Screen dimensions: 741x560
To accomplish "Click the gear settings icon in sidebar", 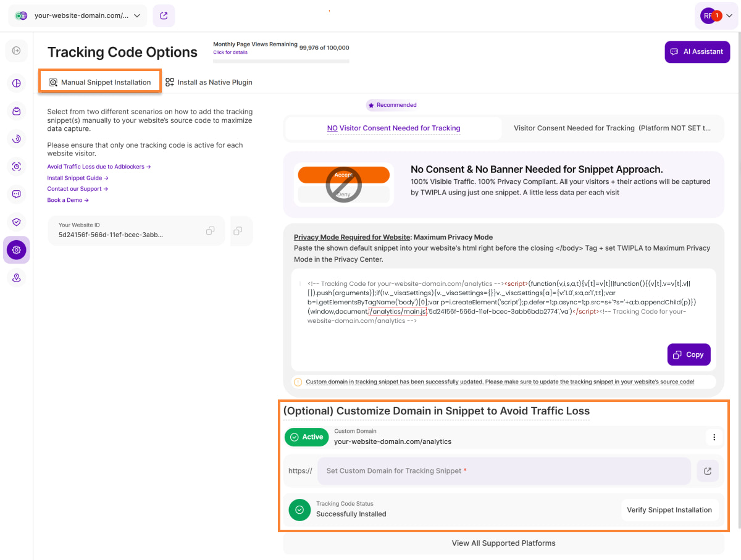I will (17, 250).
